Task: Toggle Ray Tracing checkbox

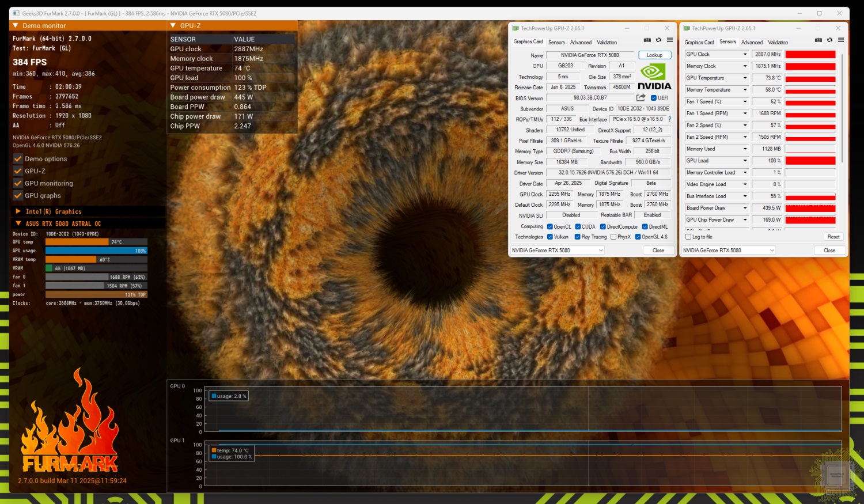Action: [x=578, y=237]
